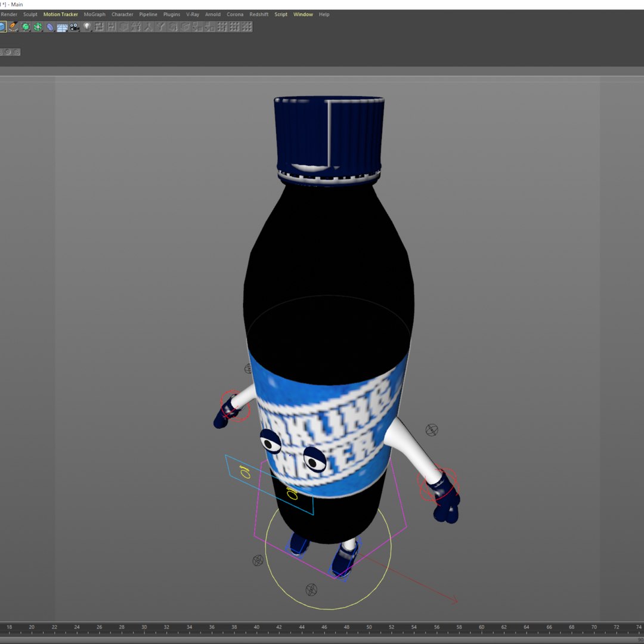Add a green MoGraph Cloner/Array object
The height and width of the screenshot is (644, 644).
click(x=38, y=27)
